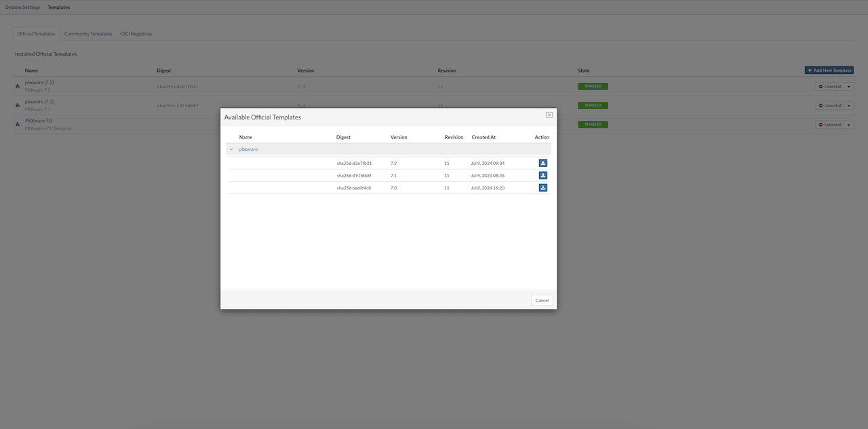Click Add New Template button
The image size is (868, 429).
point(829,71)
